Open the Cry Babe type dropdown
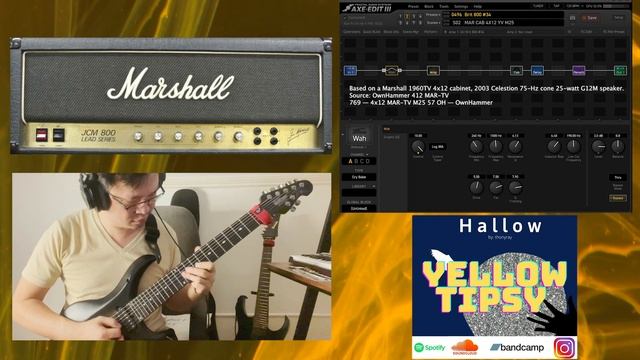The width and height of the screenshot is (640, 360). point(359,177)
